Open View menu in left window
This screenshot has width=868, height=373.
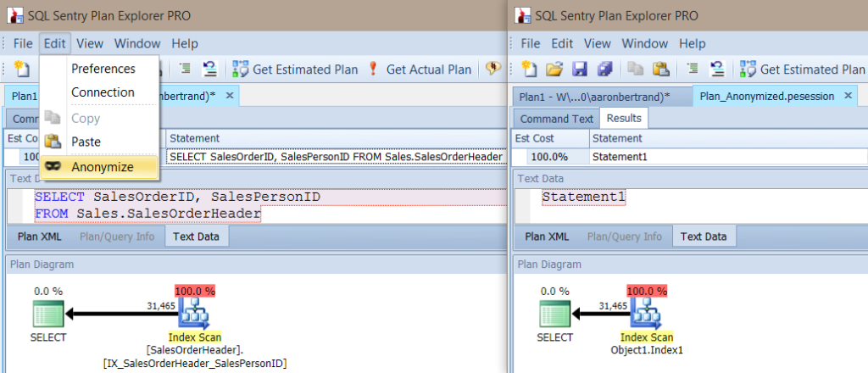point(90,44)
